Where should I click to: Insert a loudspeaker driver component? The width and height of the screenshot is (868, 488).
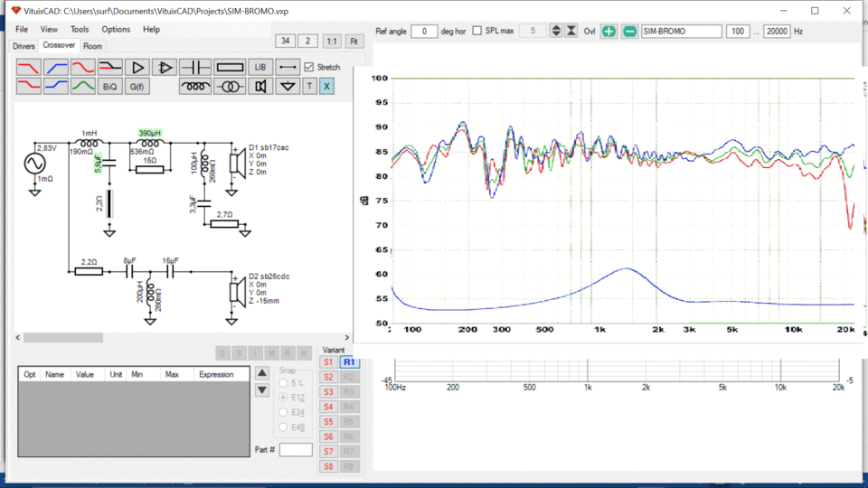click(260, 87)
